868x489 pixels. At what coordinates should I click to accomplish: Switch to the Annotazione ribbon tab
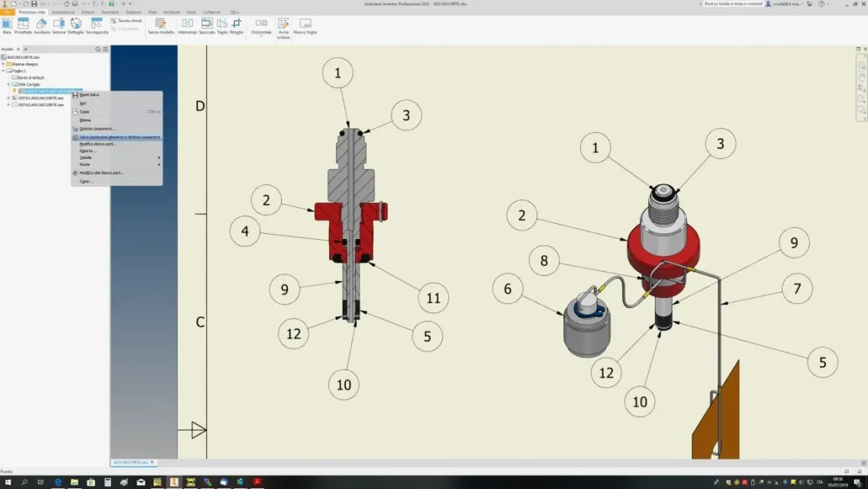pos(63,12)
